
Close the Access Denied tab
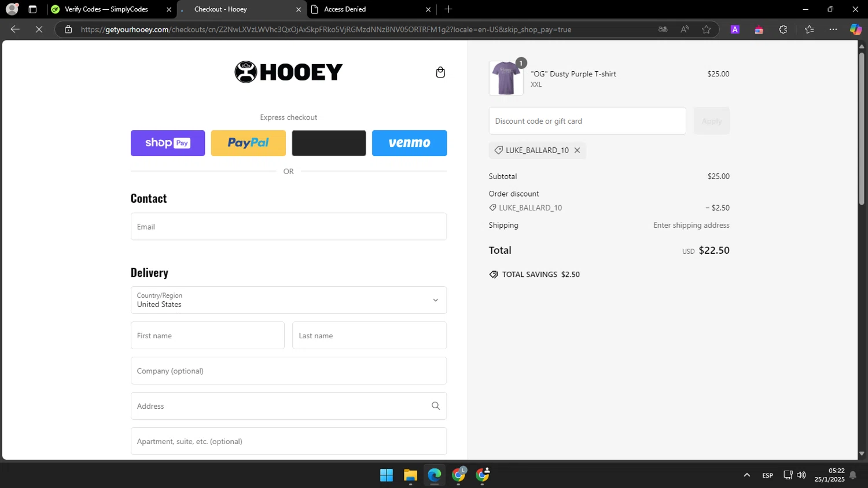pos(428,9)
